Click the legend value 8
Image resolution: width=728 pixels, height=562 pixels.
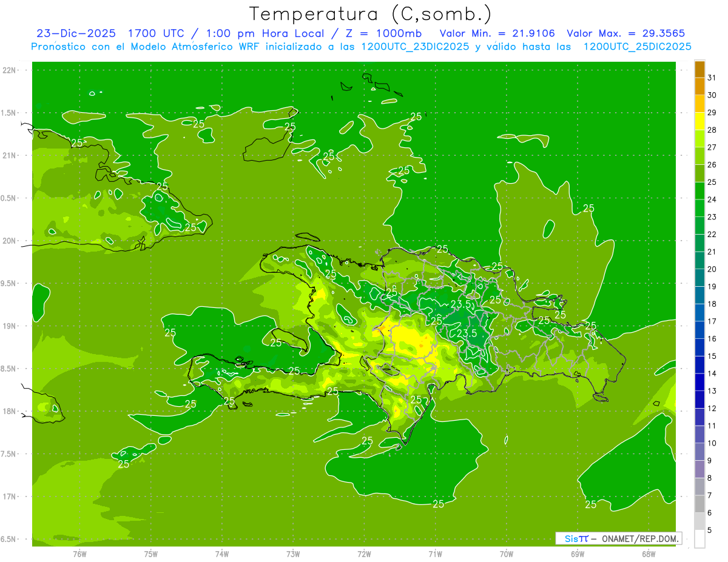[x=710, y=478]
